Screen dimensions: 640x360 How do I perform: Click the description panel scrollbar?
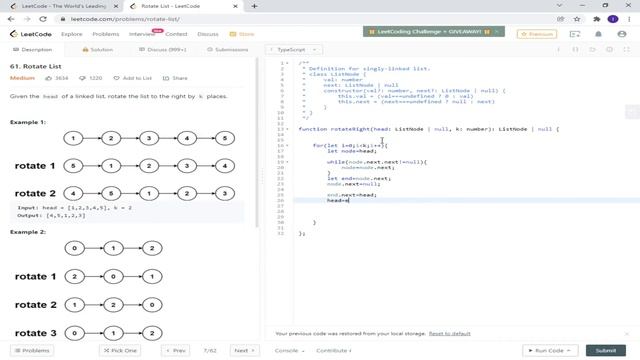click(257, 142)
